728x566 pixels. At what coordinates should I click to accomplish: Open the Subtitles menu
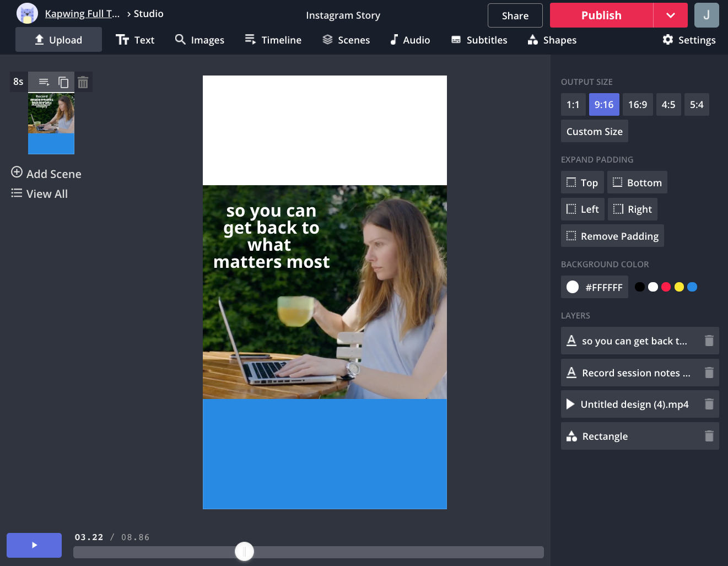pos(479,40)
